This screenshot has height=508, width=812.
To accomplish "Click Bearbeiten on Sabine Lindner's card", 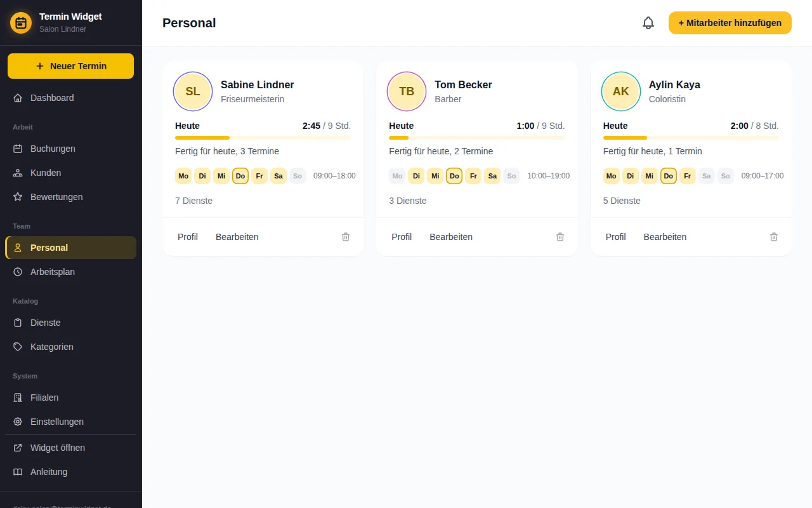I will coord(237,237).
